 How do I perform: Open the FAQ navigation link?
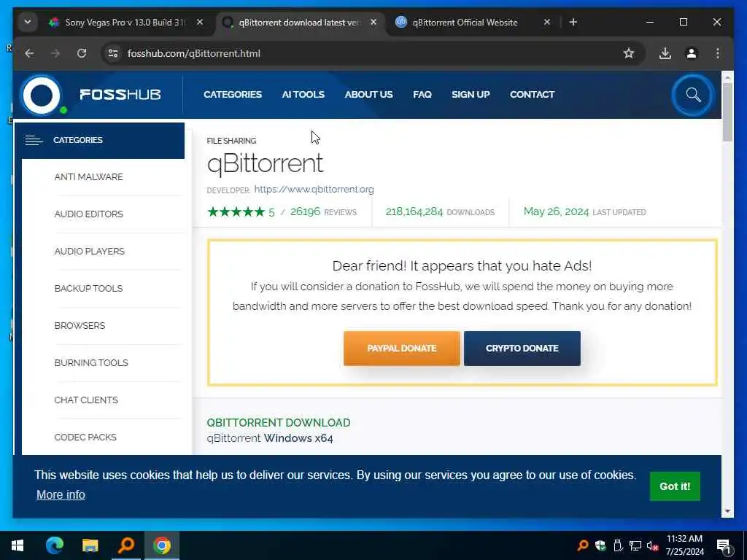point(422,94)
